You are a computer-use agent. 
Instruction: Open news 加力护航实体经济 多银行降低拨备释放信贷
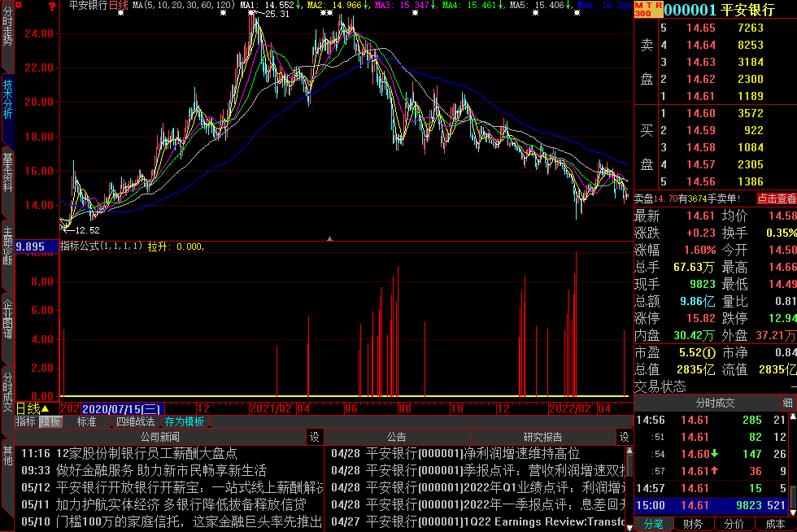(x=181, y=504)
